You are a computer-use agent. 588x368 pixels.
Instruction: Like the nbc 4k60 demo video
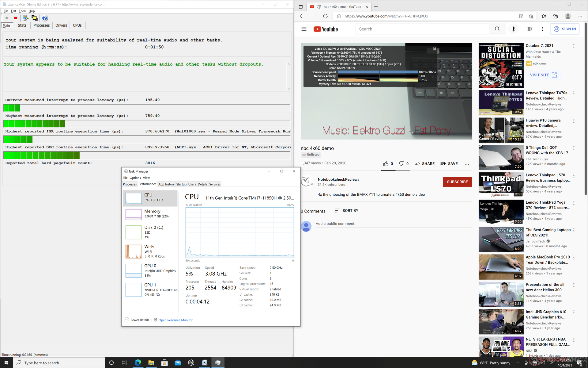pyautogui.click(x=388, y=164)
